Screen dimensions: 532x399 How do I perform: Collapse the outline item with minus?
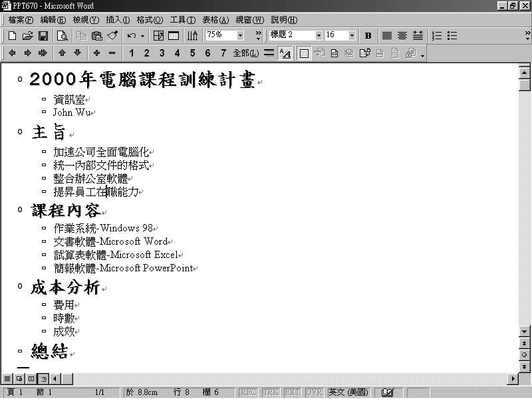[112, 53]
